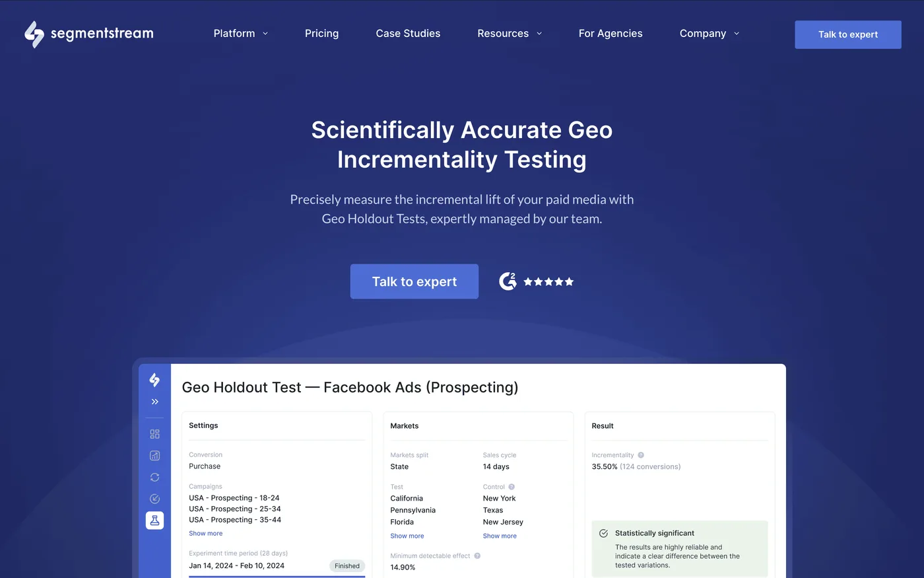Go to the Pricing page

pyautogui.click(x=321, y=33)
